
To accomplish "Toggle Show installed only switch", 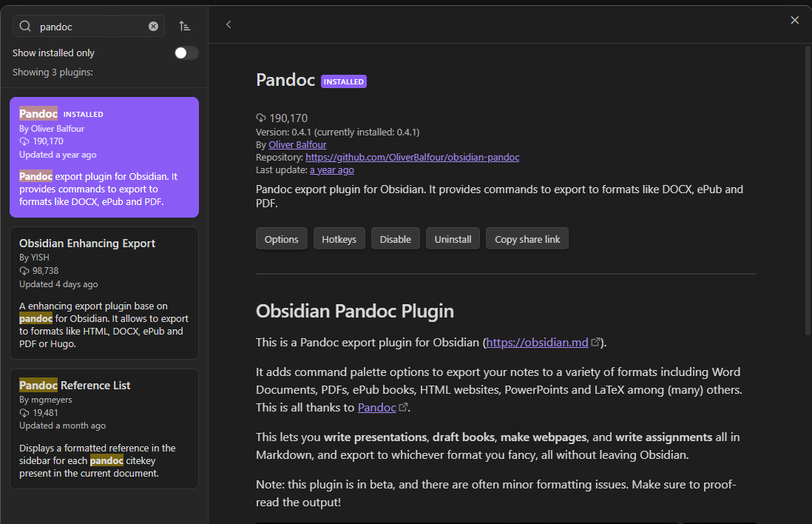I will click(x=186, y=53).
